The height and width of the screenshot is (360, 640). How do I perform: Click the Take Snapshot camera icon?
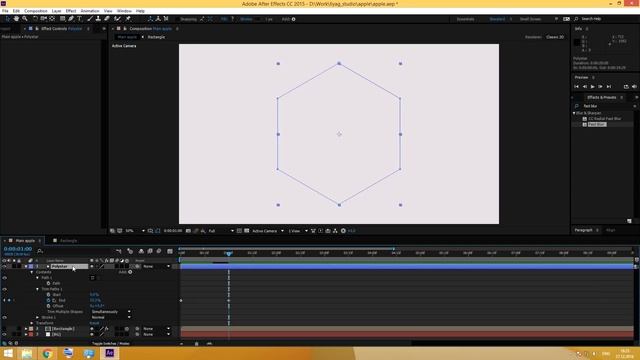[x=188, y=231]
